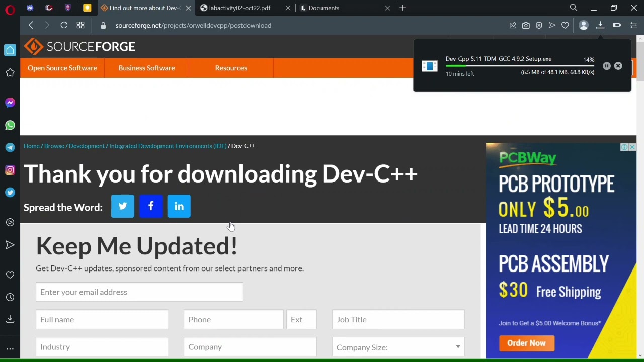Open My Flow in the sidebar
The width and height of the screenshot is (644, 362).
click(x=10, y=245)
